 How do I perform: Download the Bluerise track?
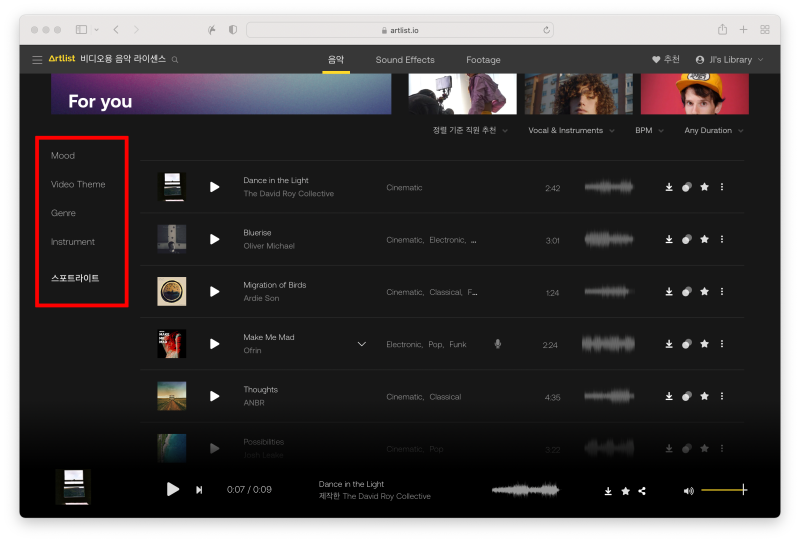[x=669, y=239]
